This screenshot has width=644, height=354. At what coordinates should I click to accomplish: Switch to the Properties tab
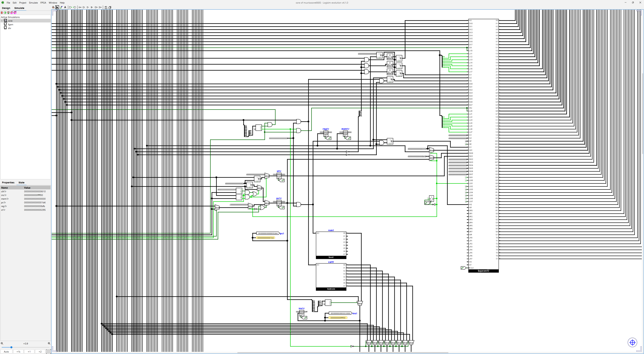pyautogui.click(x=8, y=183)
